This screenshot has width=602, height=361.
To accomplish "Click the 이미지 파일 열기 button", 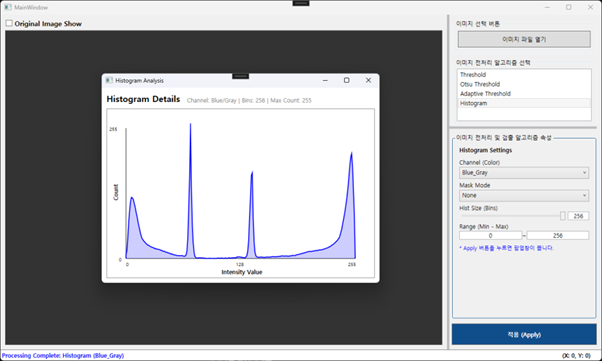I will tap(524, 39).
